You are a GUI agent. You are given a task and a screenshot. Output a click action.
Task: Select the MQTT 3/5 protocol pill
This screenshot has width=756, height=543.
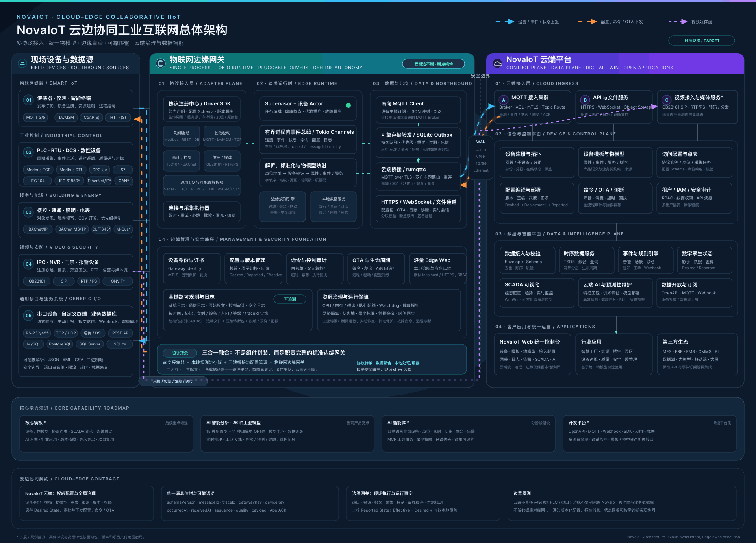pyautogui.click(x=35, y=117)
